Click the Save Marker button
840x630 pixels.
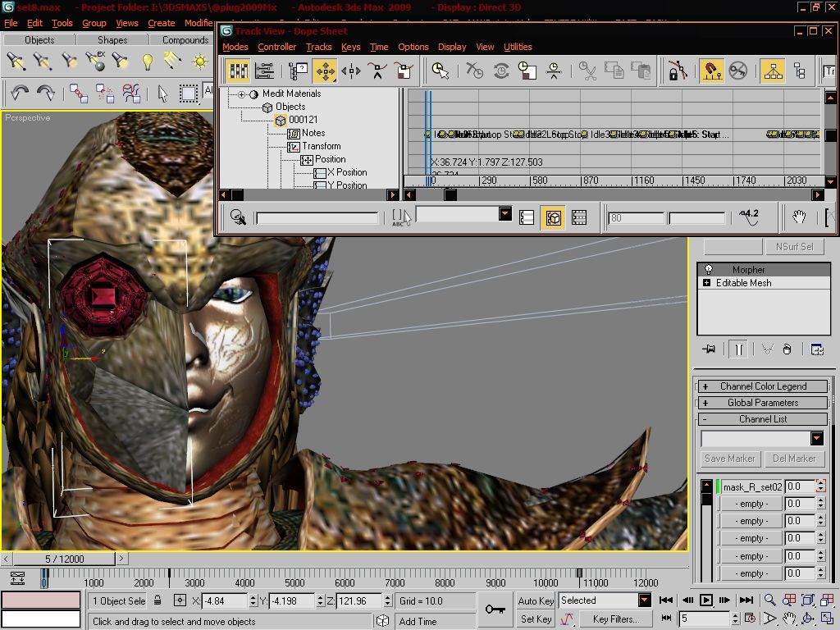(729, 459)
